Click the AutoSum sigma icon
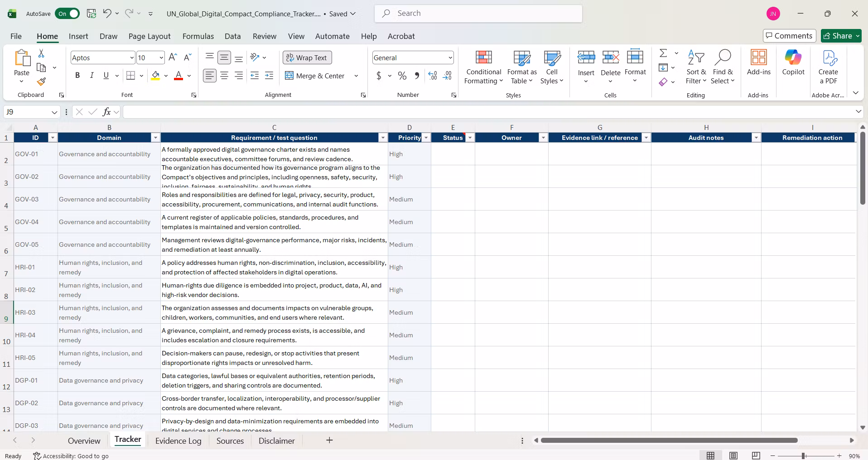This screenshot has height=460, width=868. point(663,53)
